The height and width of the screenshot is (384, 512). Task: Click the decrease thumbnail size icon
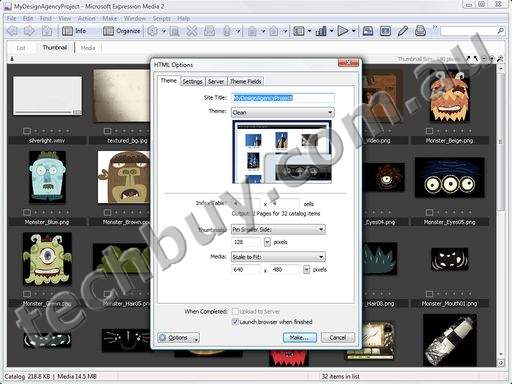click(484, 59)
